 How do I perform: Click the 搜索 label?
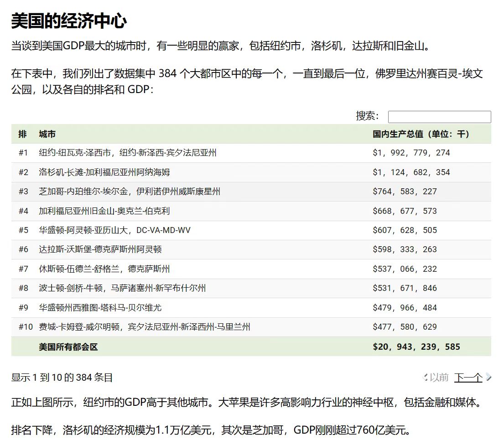click(367, 116)
